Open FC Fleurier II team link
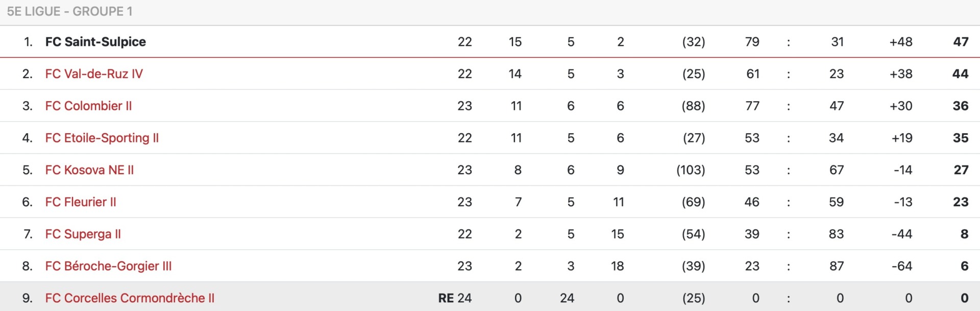The width and height of the screenshot is (980, 311). click(x=81, y=202)
